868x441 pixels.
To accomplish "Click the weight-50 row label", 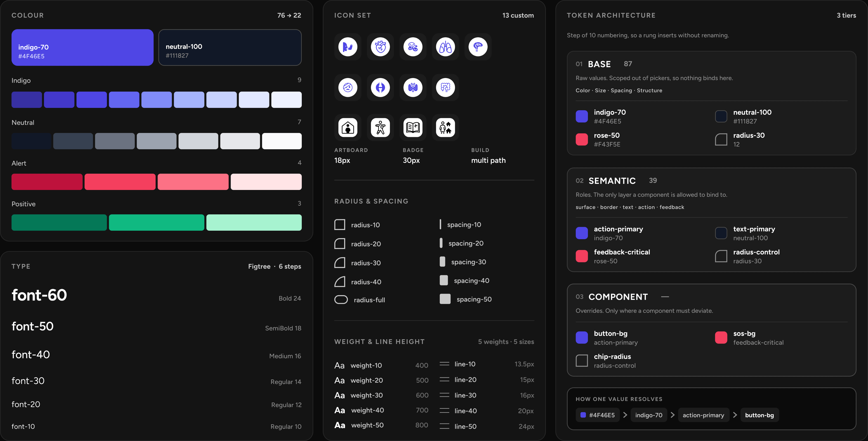I will click(x=367, y=425).
